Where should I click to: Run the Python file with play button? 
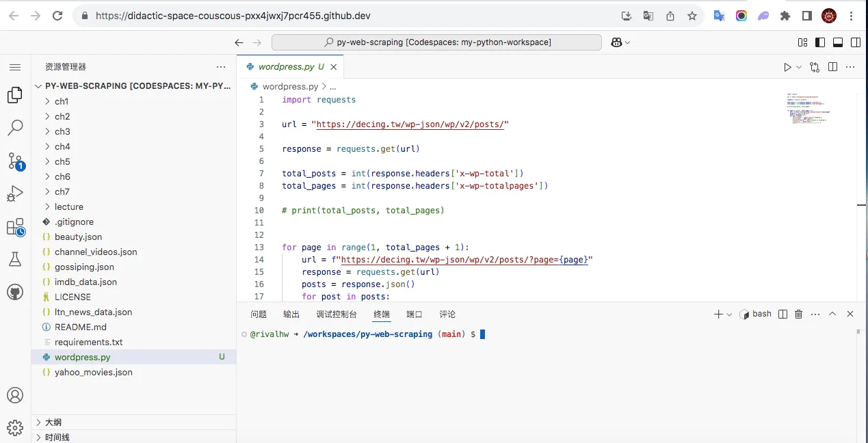pyautogui.click(x=787, y=67)
